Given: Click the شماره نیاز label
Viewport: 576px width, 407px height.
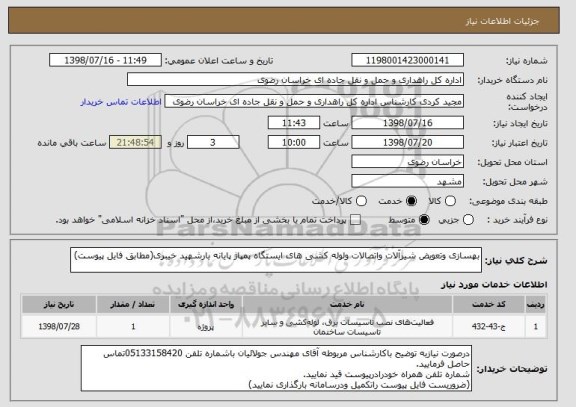Looking at the screenshot, I should tap(526, 61).
